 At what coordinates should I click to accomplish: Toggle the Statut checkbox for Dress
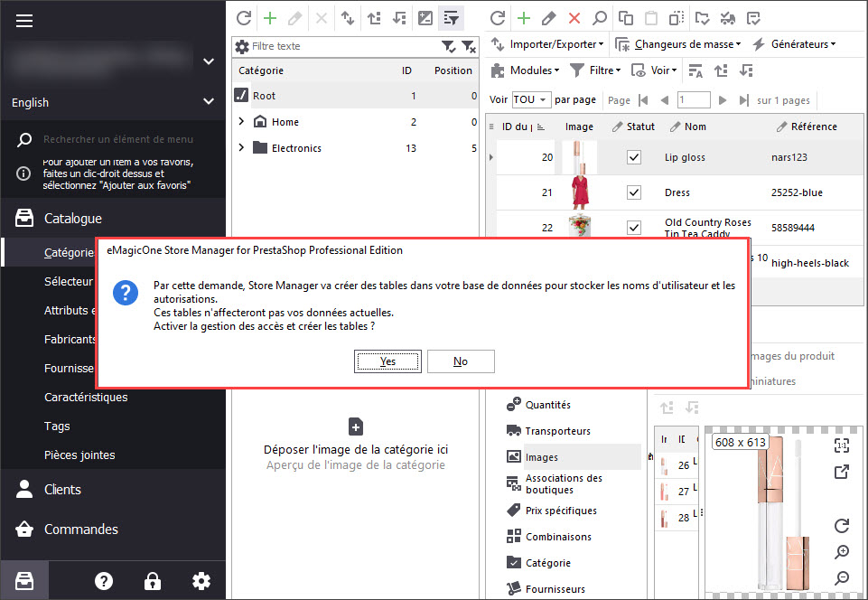634,192
